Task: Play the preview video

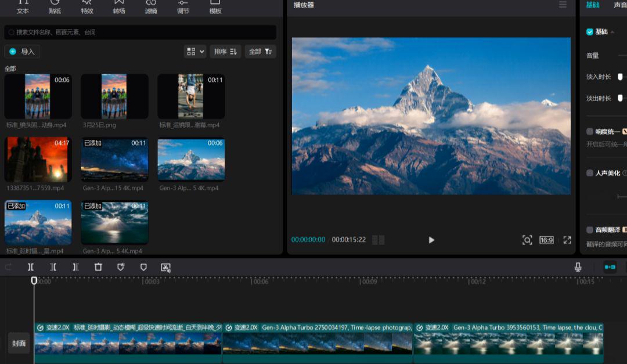Action: [431, 240]
